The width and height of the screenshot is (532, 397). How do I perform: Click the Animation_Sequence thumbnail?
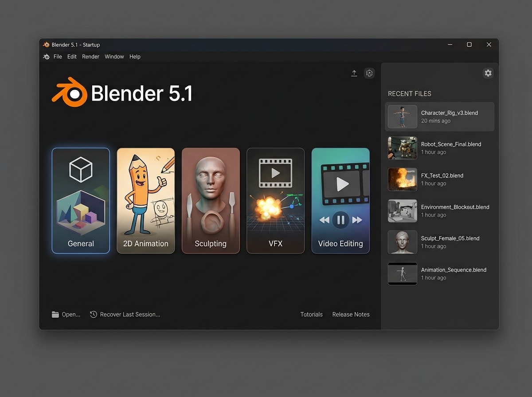pyautogui.click(x=403, y=274)
